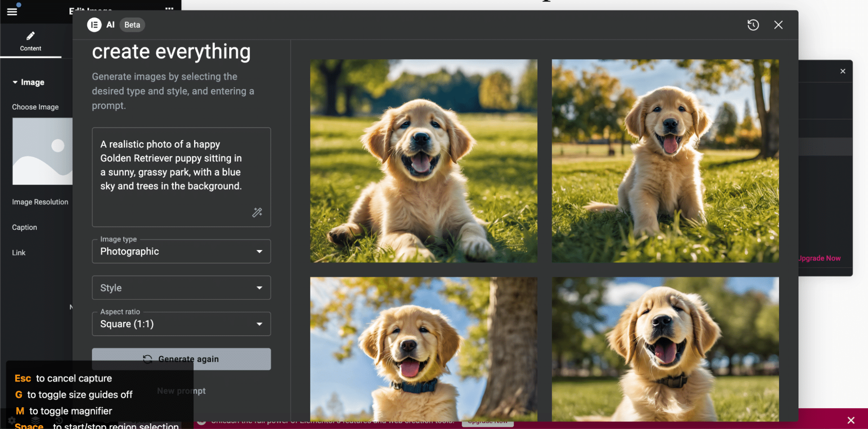Expand the Style dropdown
868x429 pixels.
tap(181, 288)
